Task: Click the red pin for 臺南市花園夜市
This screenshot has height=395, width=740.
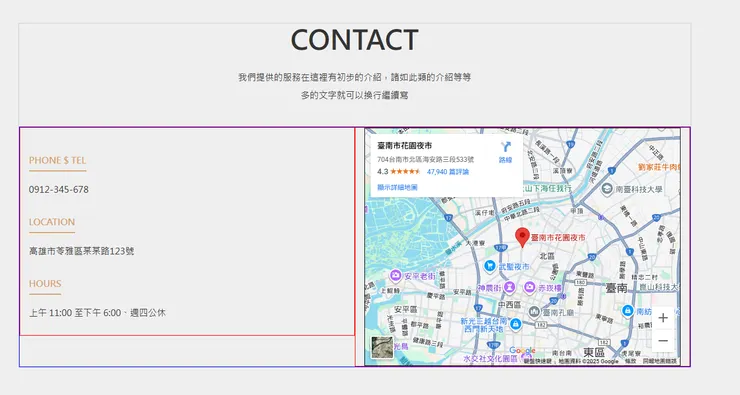Action: click(x=522, y=237)
